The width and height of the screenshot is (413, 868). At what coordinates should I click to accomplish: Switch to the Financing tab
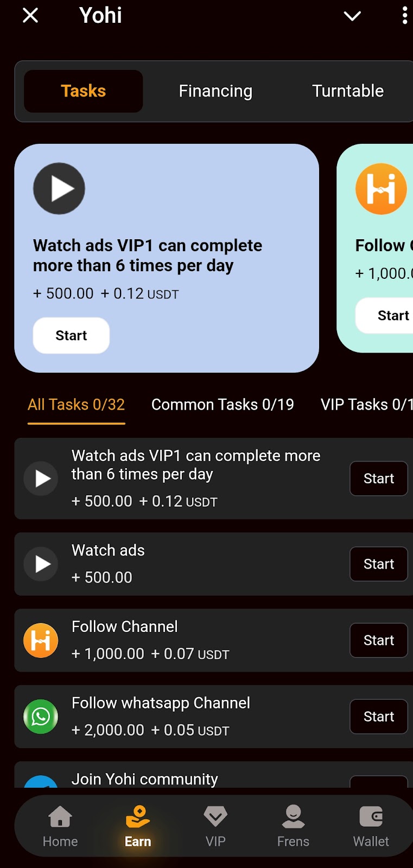coord(215,91)
